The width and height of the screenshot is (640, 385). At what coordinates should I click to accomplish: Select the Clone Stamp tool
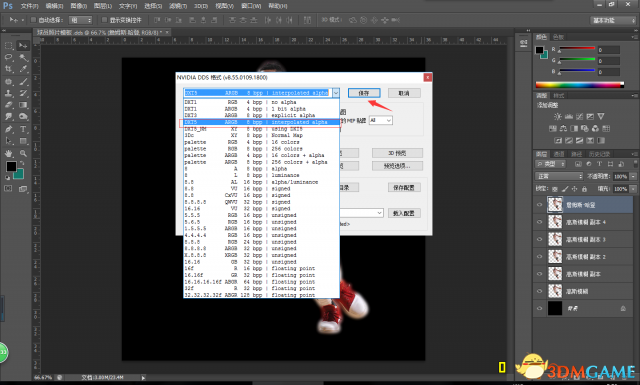click(x=9, y=93)
